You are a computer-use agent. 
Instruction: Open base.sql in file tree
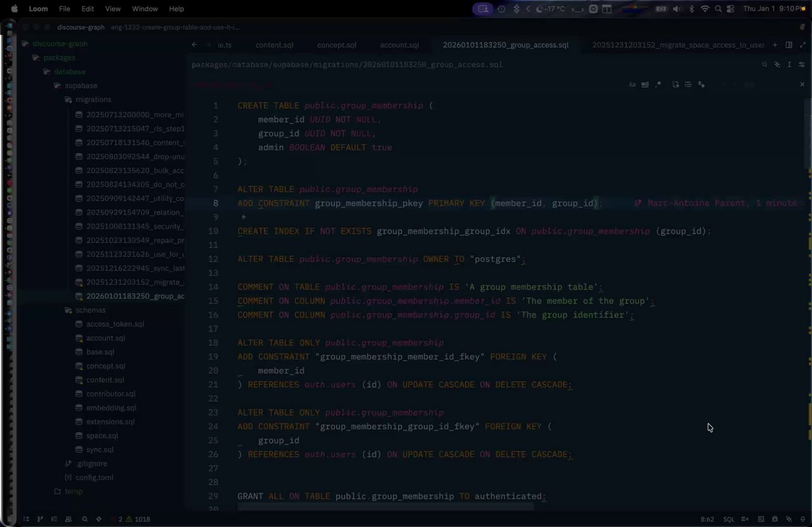100,352
